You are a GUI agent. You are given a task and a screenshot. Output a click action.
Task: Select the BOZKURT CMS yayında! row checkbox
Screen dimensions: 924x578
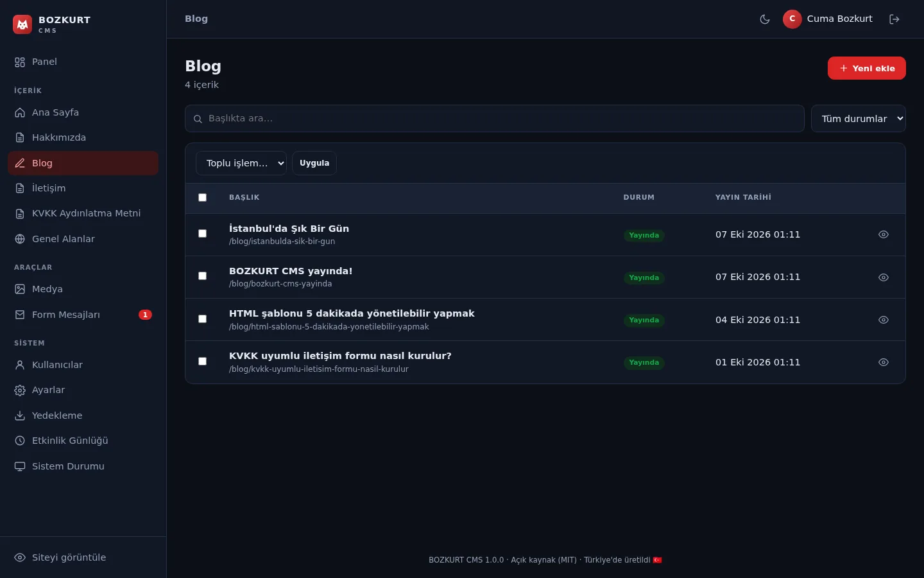click(203, 276)
